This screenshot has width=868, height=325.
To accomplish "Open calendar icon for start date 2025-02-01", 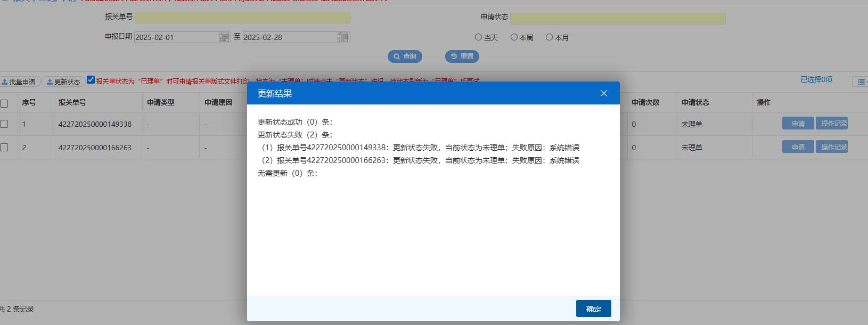I will coord(224,37).
